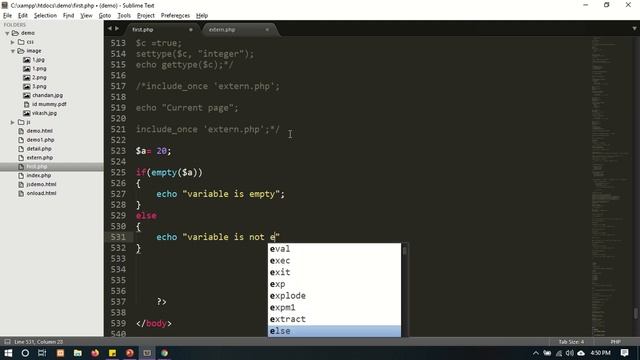Open the Goto menu
640x360 pixels.
(104, 16)
